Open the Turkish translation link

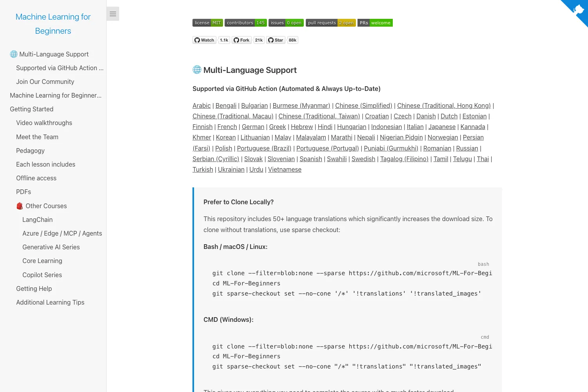tap(203, 169)
